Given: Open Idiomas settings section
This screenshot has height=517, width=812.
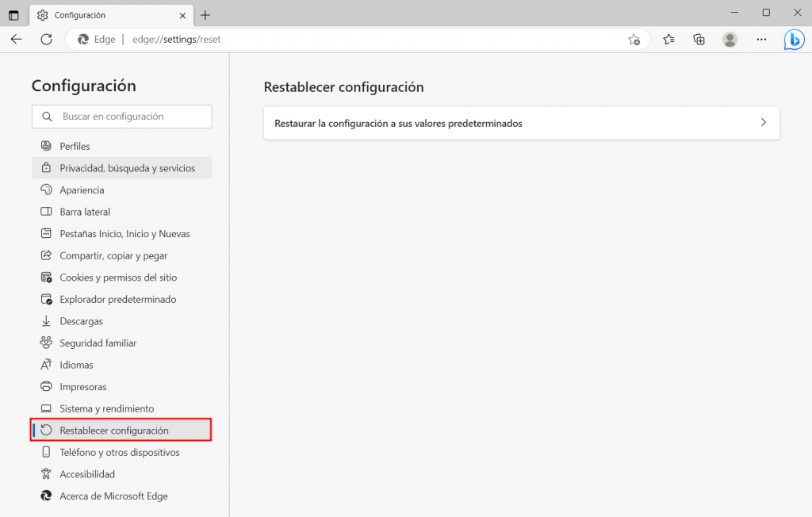Looking at the screenshot, I should tap(75, 364).
